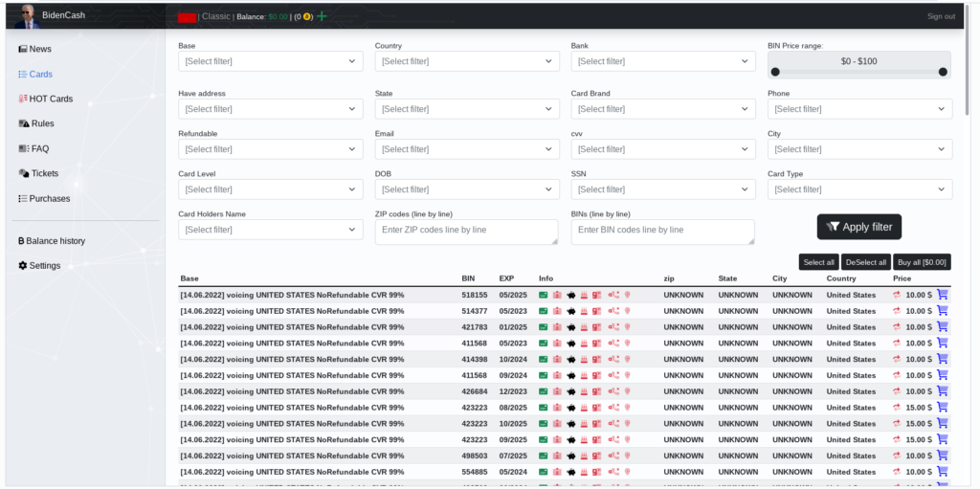Open the Email filter dropdown
The width and height of the screenshot is (980, 489).
point(467,149)
